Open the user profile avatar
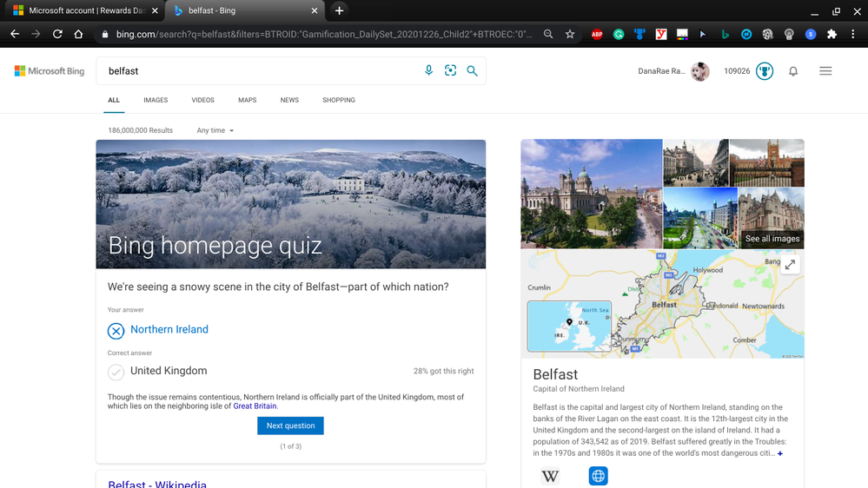Viewport: 868px width, 488px height. tap(700, 71)
